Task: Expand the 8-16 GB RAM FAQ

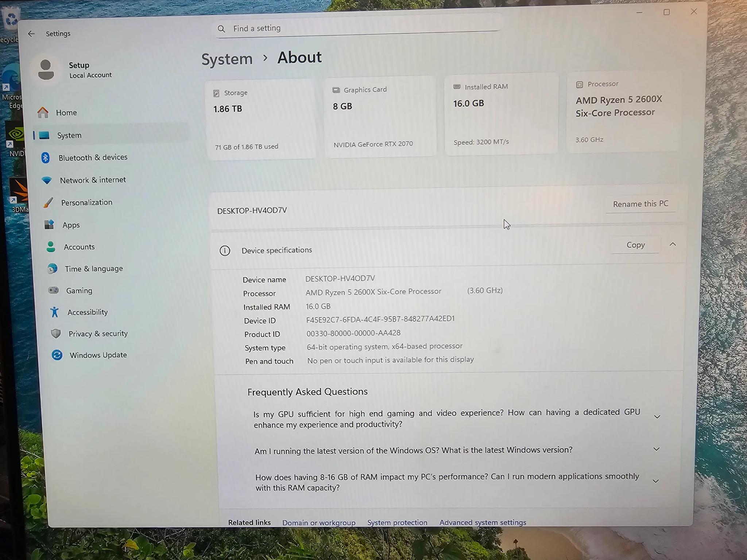Action: [x=655, y=481]
